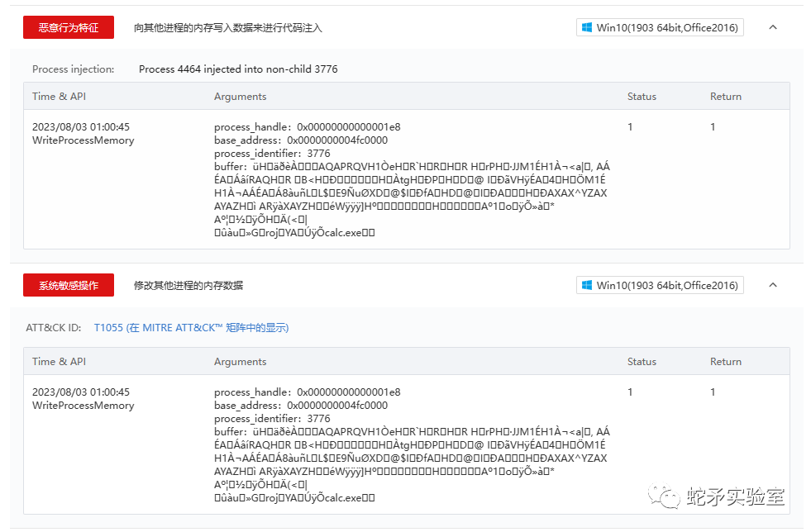Select the red 系统敏感操作 badge
The height and width of the screenshot is (532, 811).
coord(68,283)
